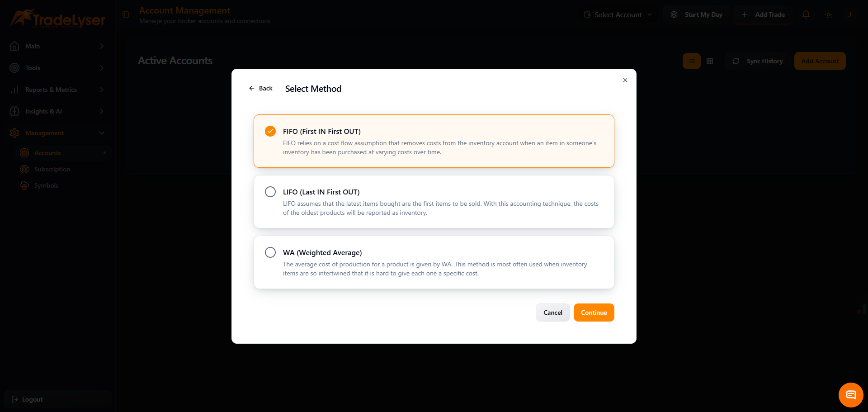The width and height of the screenshot is (868, 412).
Task: Open the Select Account dropdown
Action: click(x=618, y=14)
